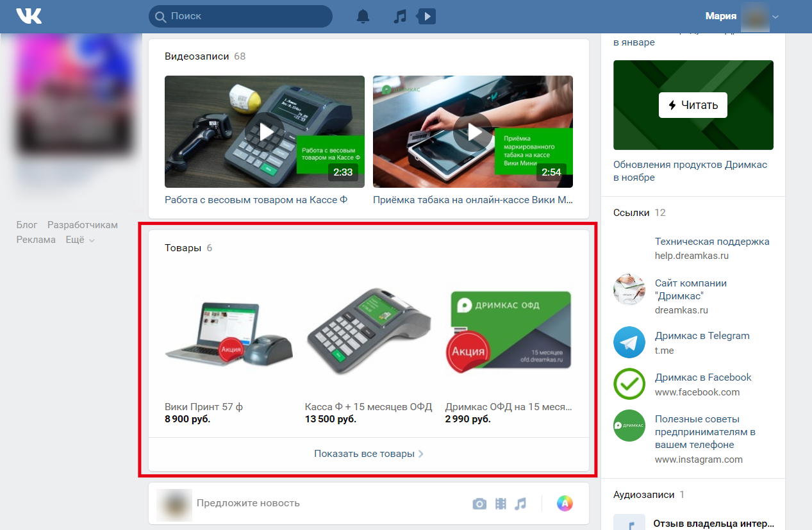Open the Вики Принт 57 ф product
This screenshot has width=812, height=530.
tap(204, 407)
